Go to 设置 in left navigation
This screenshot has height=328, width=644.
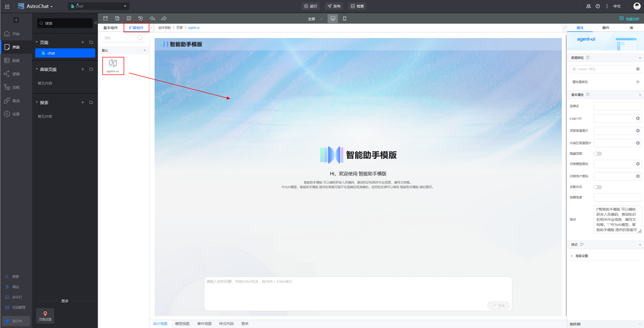click(16, 114)
